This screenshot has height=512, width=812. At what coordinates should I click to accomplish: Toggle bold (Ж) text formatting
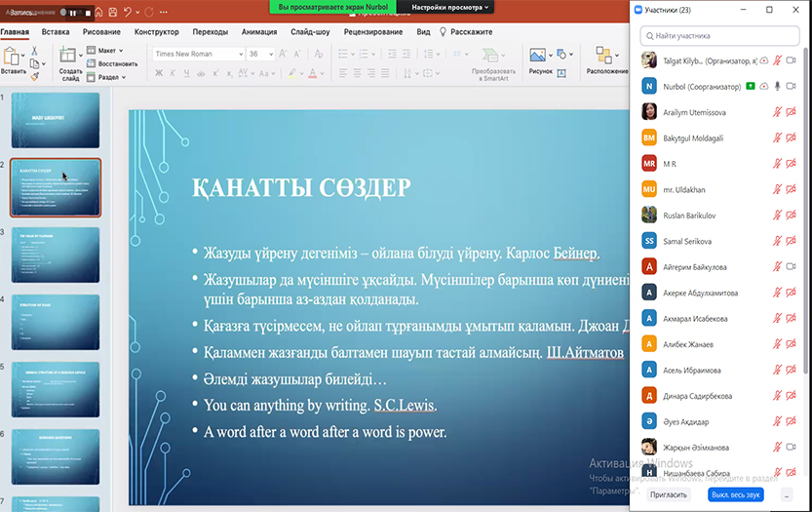point(160,71)
